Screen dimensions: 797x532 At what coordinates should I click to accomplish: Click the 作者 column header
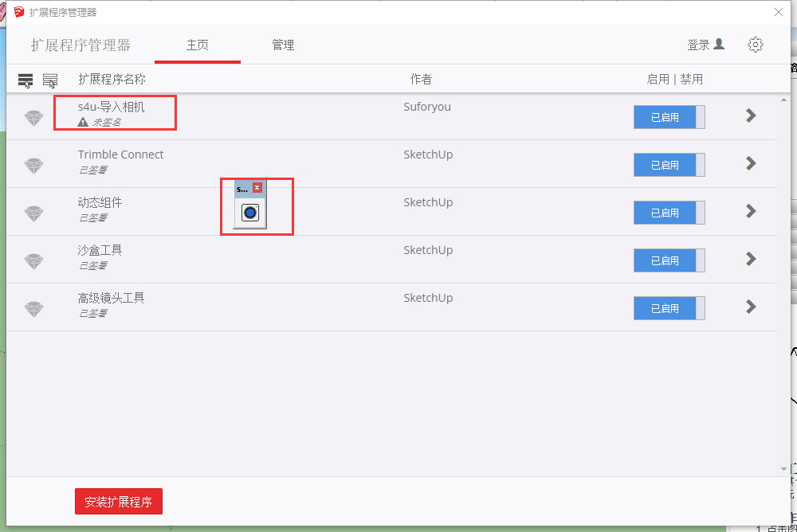[x=421, y=80]
